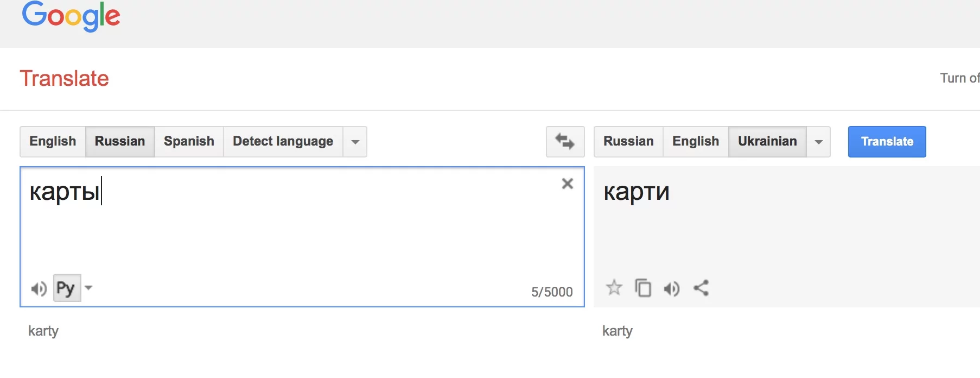Set target language to Russian
The height and width of the screenshot is (378, 980).
coord(628,142)
